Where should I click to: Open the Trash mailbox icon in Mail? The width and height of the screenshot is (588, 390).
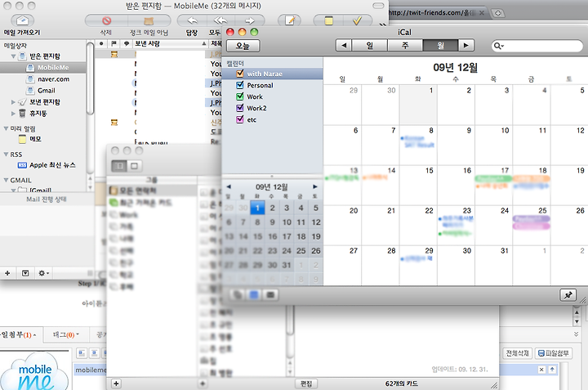pos(23,113)
